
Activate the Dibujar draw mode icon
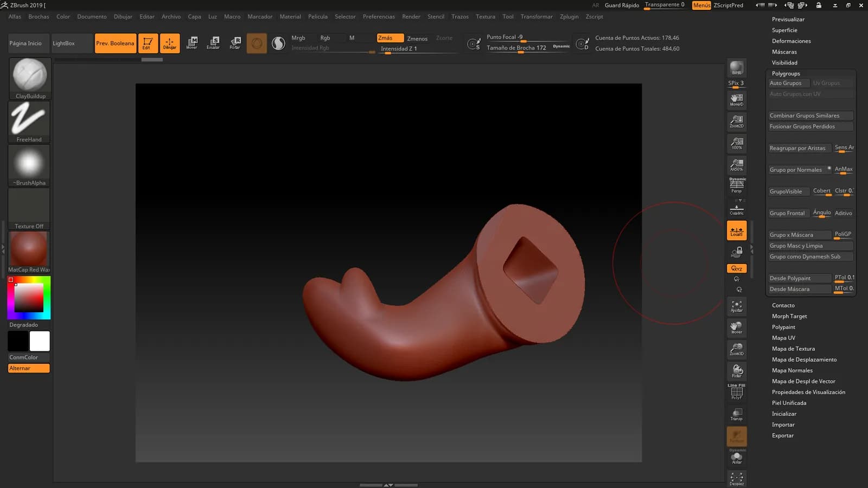point(170,43)
